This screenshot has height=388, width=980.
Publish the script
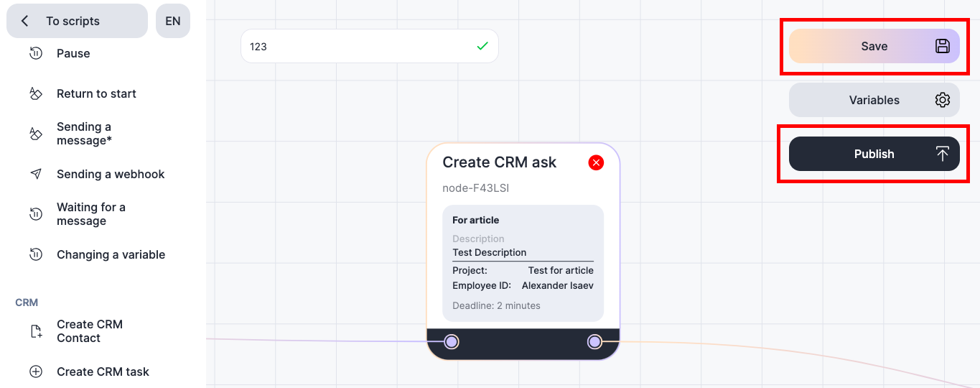(874, 154)
